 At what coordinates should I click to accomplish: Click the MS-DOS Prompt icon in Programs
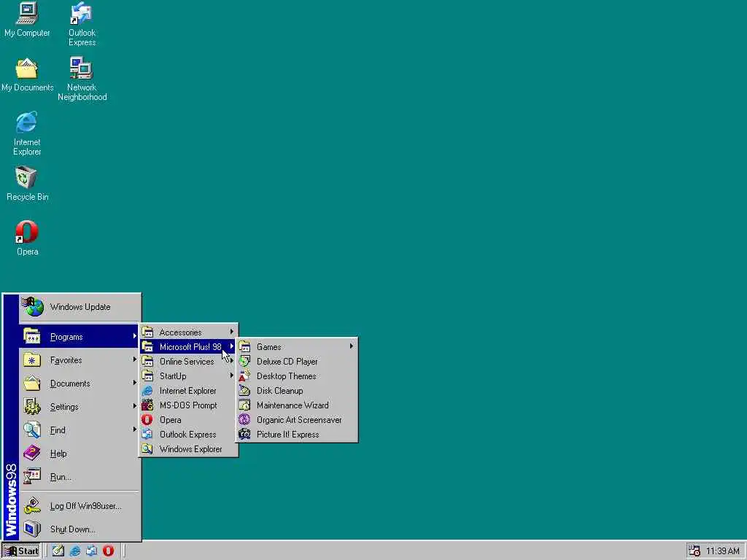pyautogui.click(x=147, y=405)
